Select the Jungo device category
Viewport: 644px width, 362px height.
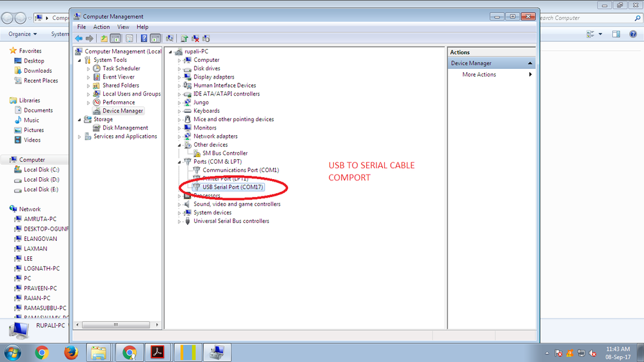[201, 102]
